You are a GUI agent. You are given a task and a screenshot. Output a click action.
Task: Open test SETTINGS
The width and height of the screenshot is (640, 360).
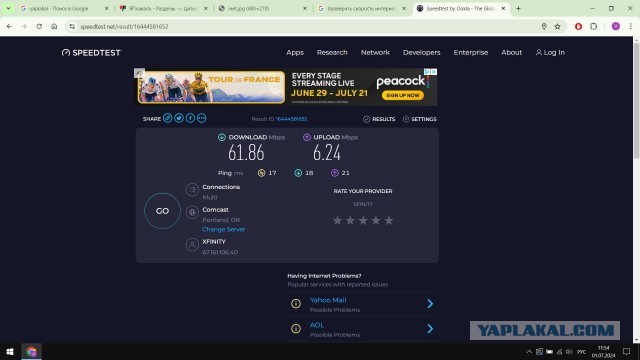point(420,119)
